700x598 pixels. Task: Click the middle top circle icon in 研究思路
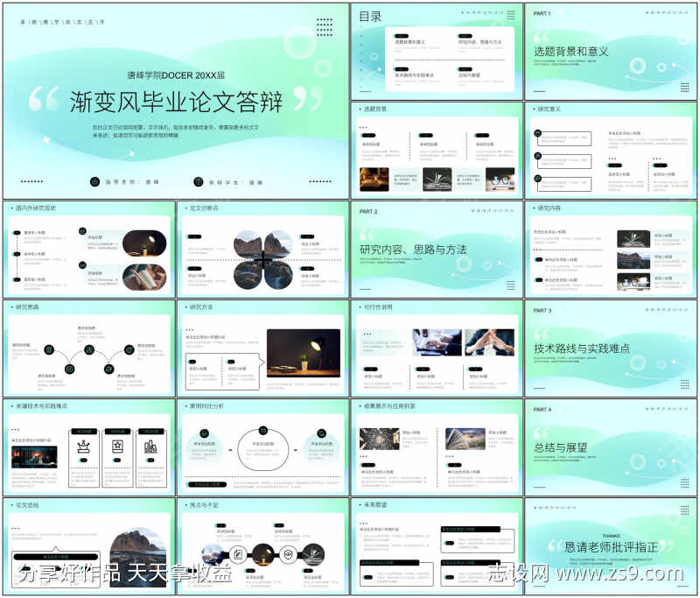[x=89, y=349]
